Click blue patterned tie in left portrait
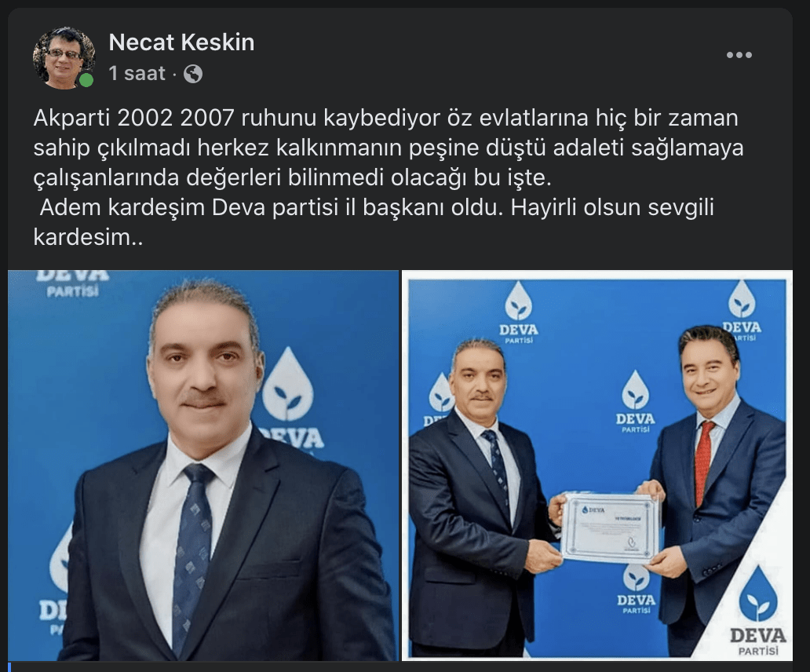 pyautogui.click(x=192, y=555)
